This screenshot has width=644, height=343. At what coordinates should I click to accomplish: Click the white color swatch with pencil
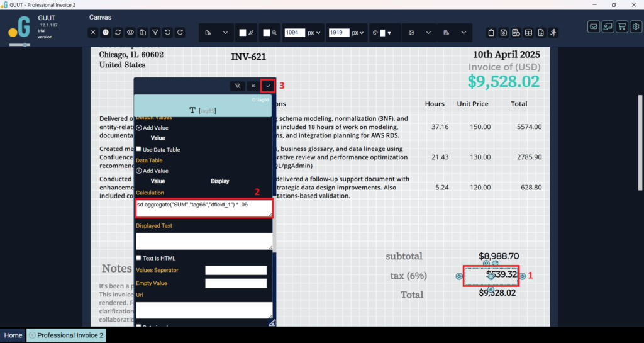(x=246, y=33)
